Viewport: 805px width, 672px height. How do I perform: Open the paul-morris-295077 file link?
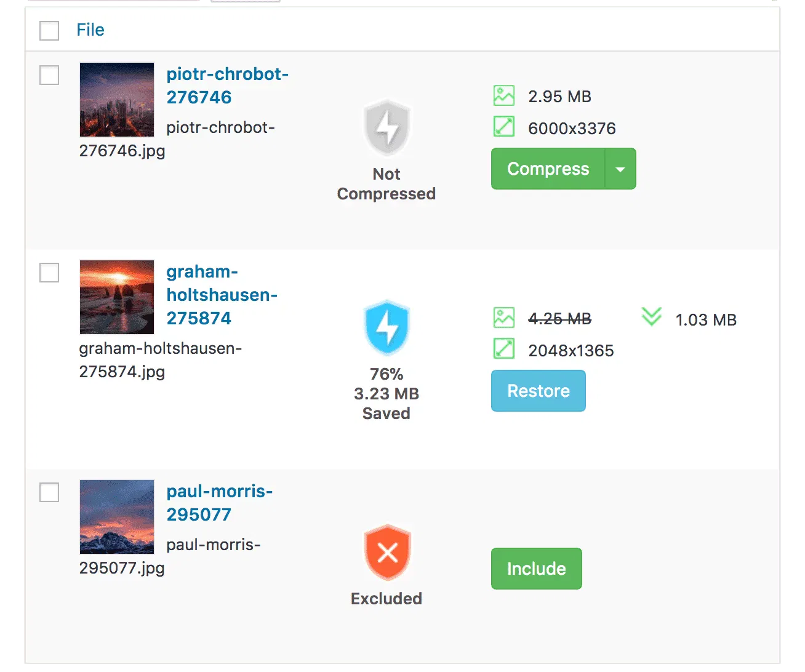click(220, 503)
